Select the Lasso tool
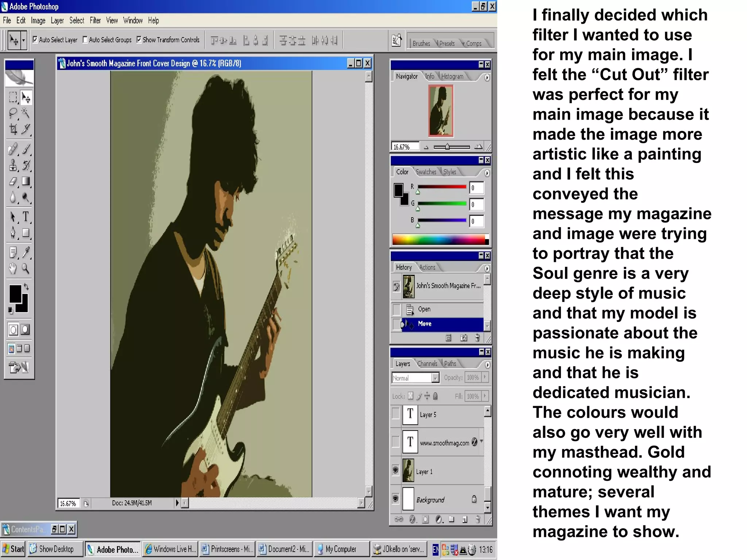 click(13, 113)
